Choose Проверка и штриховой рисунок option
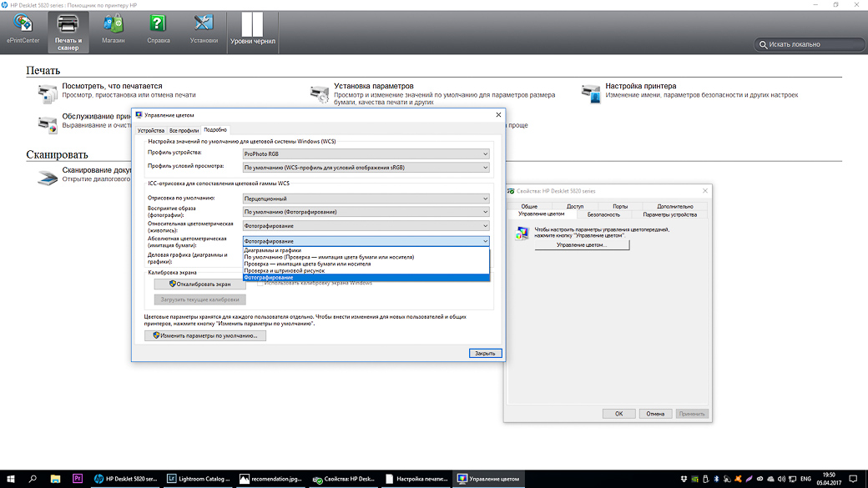Screen dimensions: 868x488 pos(366,270)
